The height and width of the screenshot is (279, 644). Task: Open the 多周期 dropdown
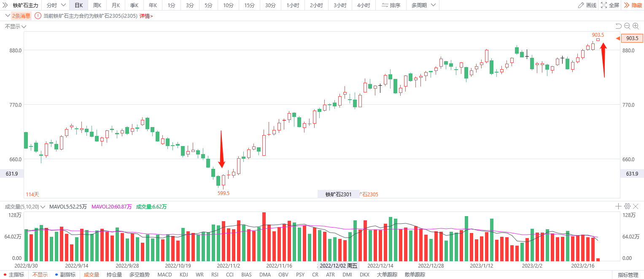[x=422, y=5]
